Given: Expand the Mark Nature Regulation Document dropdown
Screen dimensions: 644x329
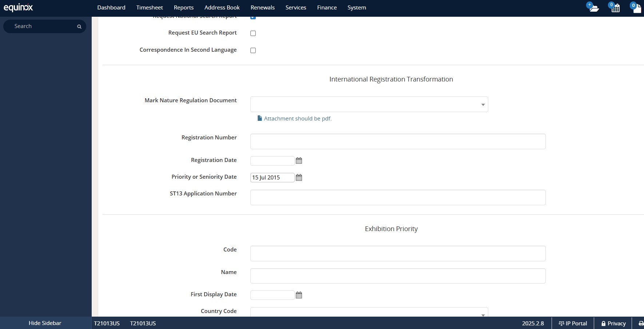Looking at the screenshot, I should (x=369, y=104).
